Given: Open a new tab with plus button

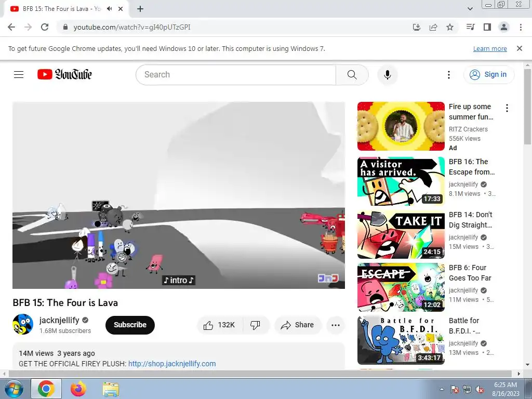Looking at the screenshot, I should coord(140,9).
